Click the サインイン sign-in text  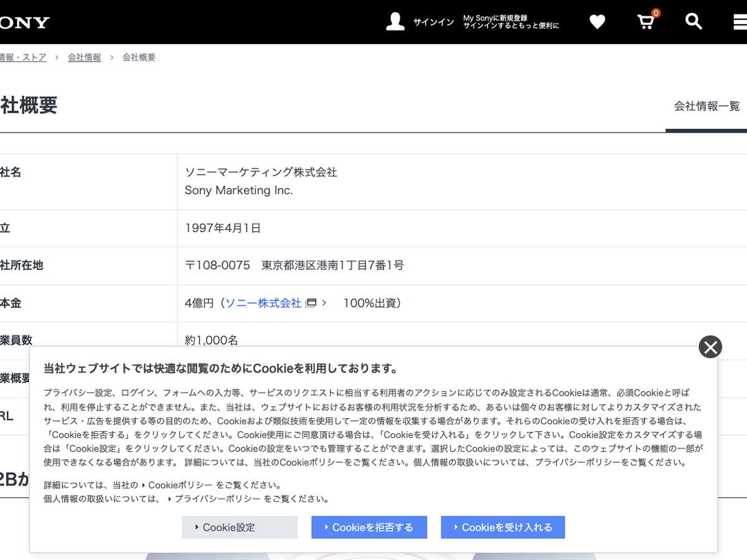pos(433,22)
